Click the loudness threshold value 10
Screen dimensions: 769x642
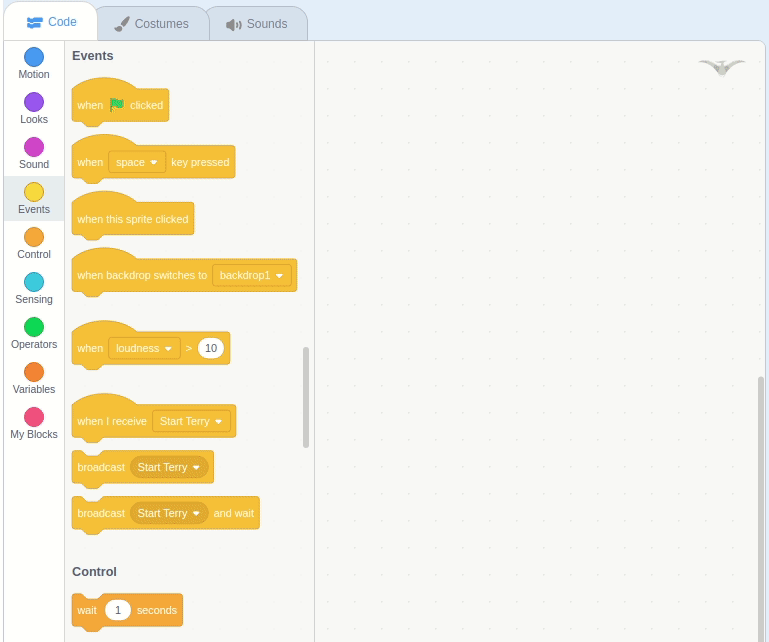coord(211,348)
